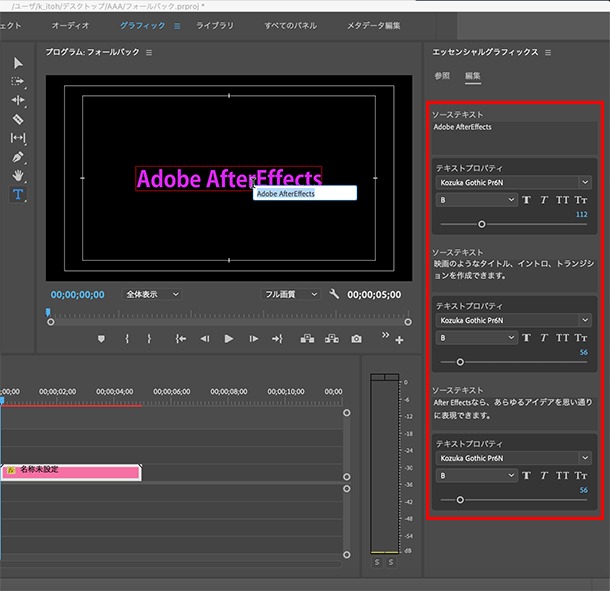
Task: Select the Selection arrow tool
Action: pyautogui.click(x=18, y=63)
